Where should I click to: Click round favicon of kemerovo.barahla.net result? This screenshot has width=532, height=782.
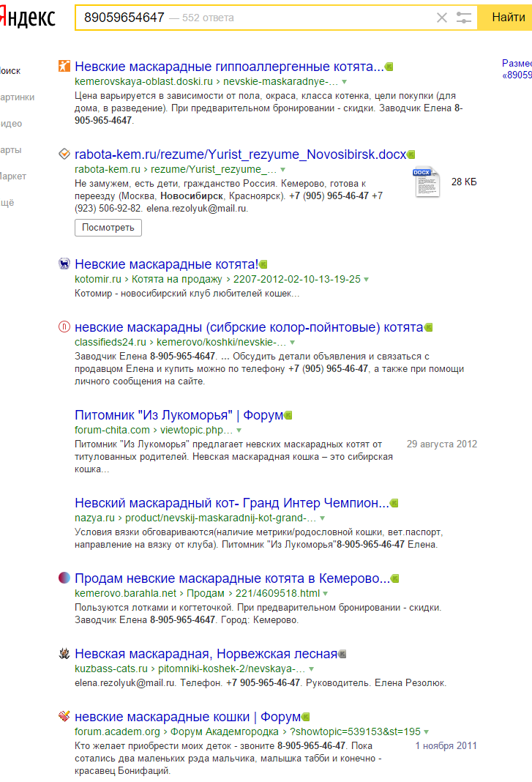tap(64, 578)
